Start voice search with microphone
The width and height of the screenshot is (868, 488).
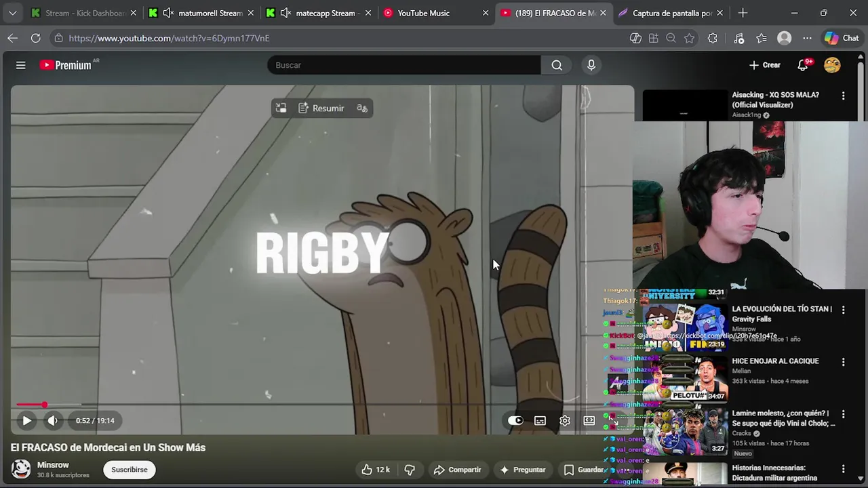click(591, 65)
